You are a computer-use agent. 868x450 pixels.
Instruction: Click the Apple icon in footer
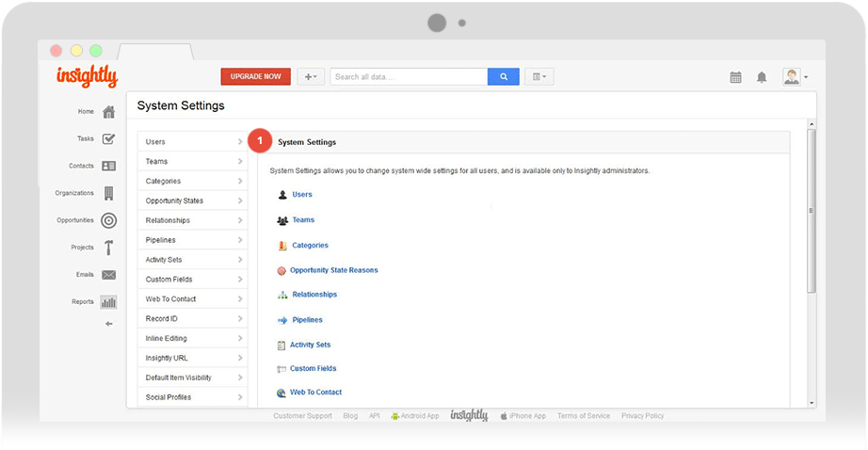point(504,416)
